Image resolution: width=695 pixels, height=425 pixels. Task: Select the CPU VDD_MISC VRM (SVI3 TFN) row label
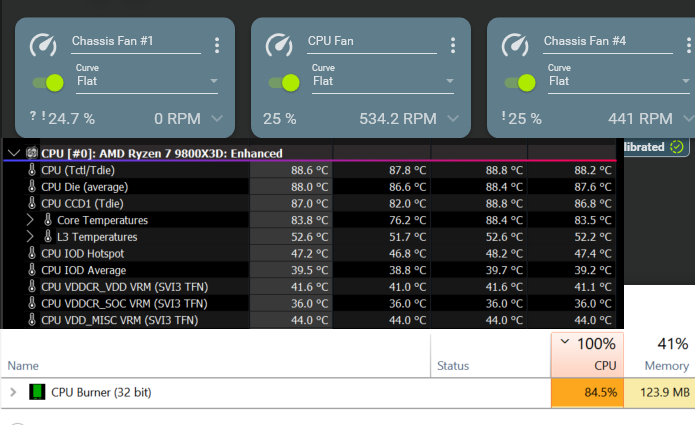(120, 320)
